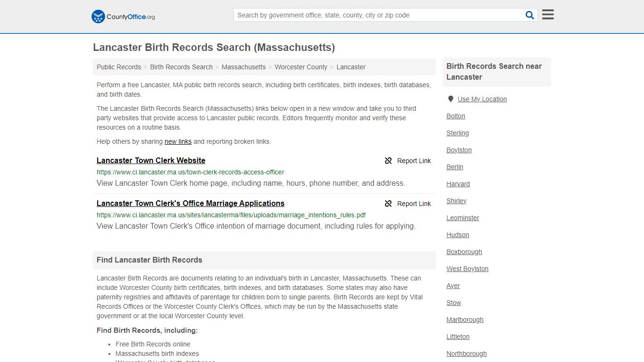The height and width of the screenshot is (362, 644).
Task: Go to Massachusetts breadcrumb
Action: tap(244, 67)
